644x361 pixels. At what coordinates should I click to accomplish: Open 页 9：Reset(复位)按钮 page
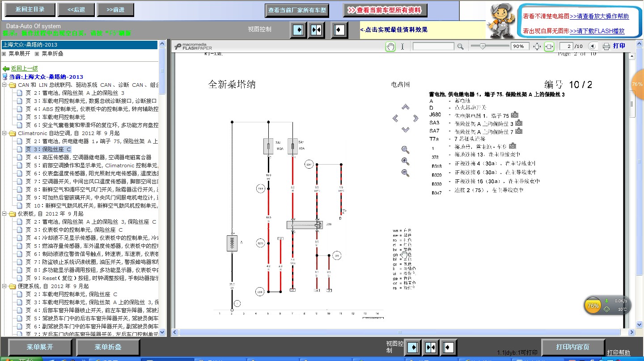tap(92, 278)
